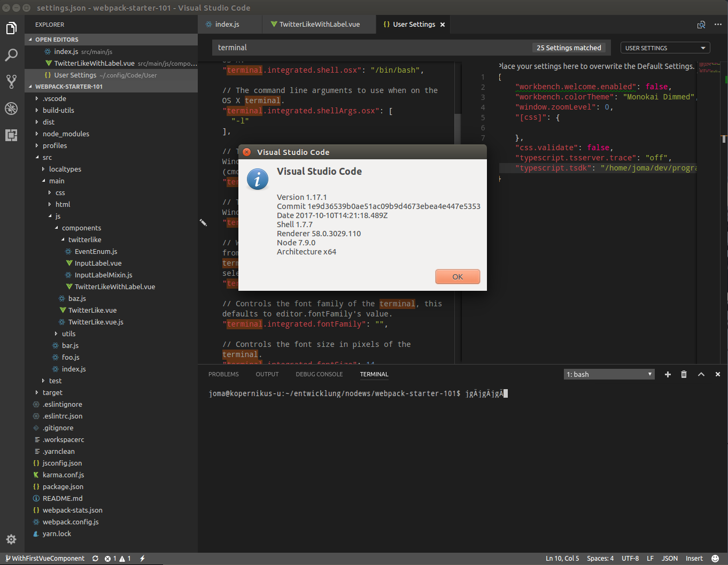The height and width of the screenshot is (565, 728).
Task: Click the open changes icon in editor toolbar
Action: point(701,25)
